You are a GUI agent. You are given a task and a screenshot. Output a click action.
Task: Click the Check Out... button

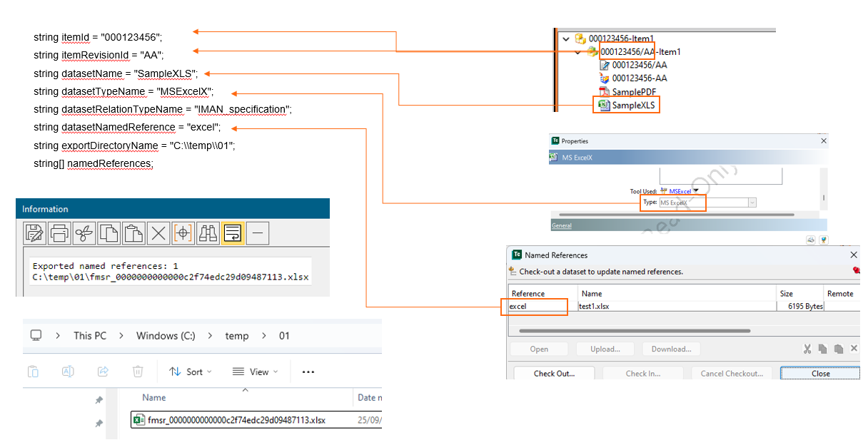pos(555,373)
